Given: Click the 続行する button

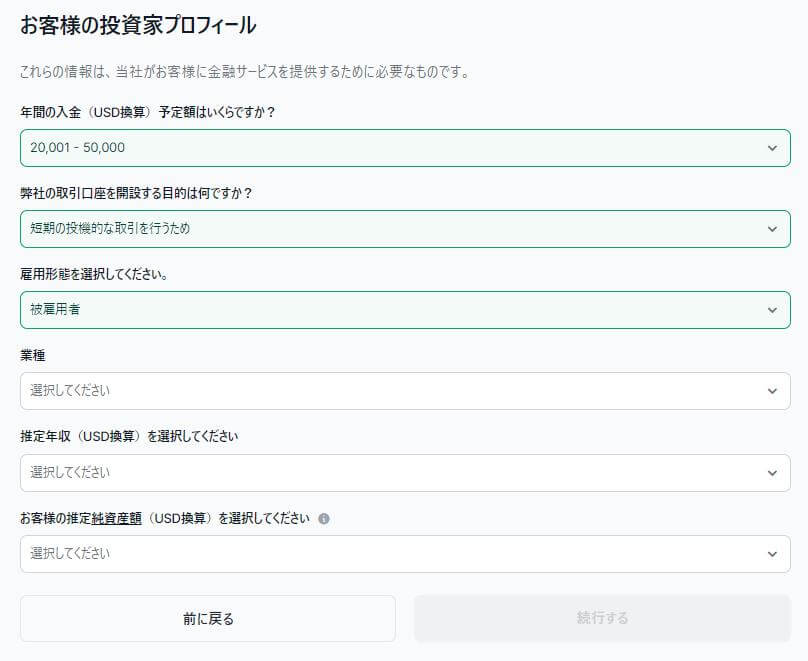Looking at the screenshot, I should 601,618.
